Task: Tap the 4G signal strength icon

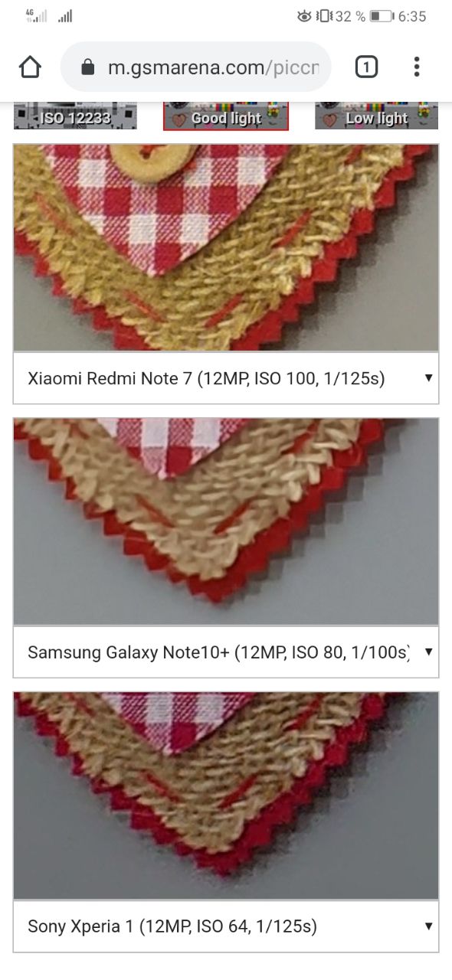Action: coord(36,16)
